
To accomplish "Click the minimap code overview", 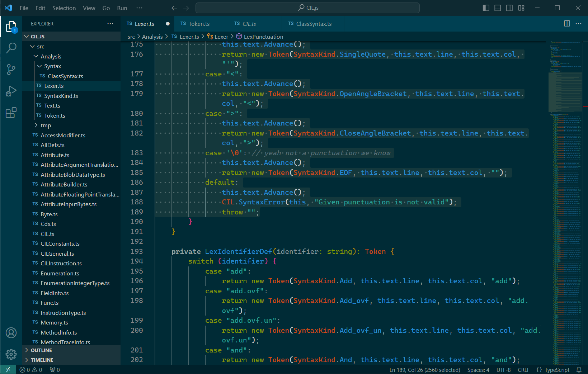I will point(566,203).
